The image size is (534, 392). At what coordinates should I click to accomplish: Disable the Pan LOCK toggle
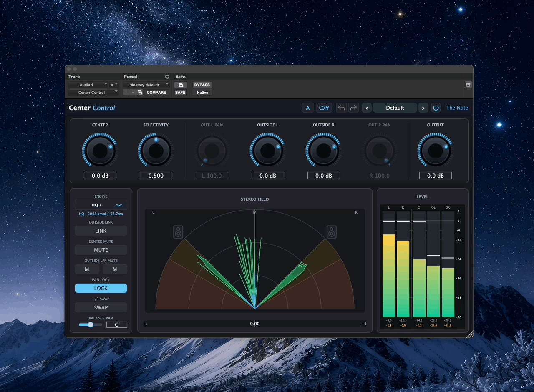(x=101, y=288)
